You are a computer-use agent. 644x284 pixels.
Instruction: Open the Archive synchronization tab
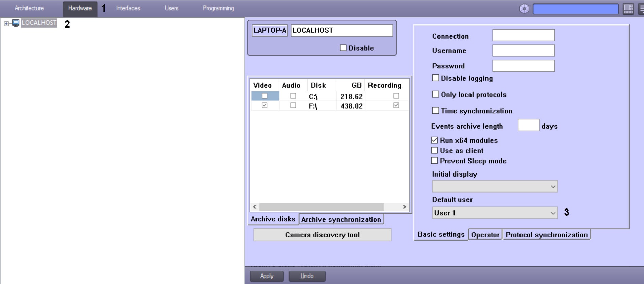(x=341, y=219)
